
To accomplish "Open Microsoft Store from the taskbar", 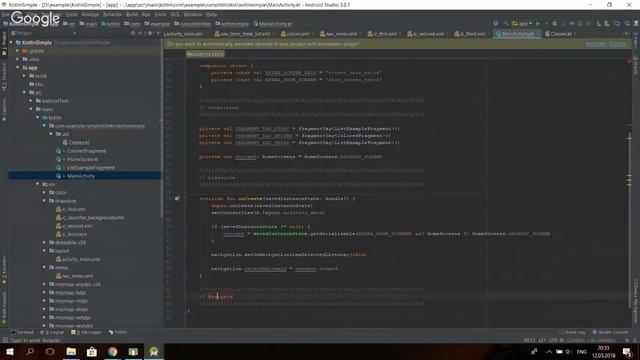I will 92,352.
